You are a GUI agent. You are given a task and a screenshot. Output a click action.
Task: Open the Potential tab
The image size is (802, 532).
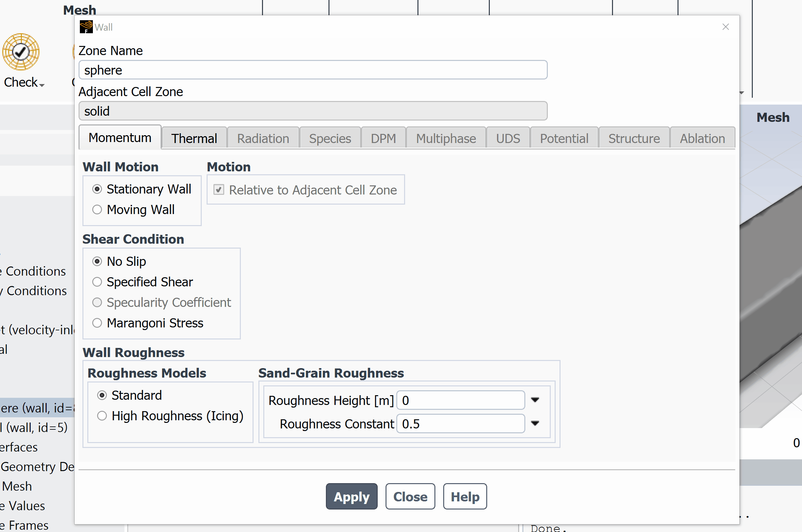point(564,138)
